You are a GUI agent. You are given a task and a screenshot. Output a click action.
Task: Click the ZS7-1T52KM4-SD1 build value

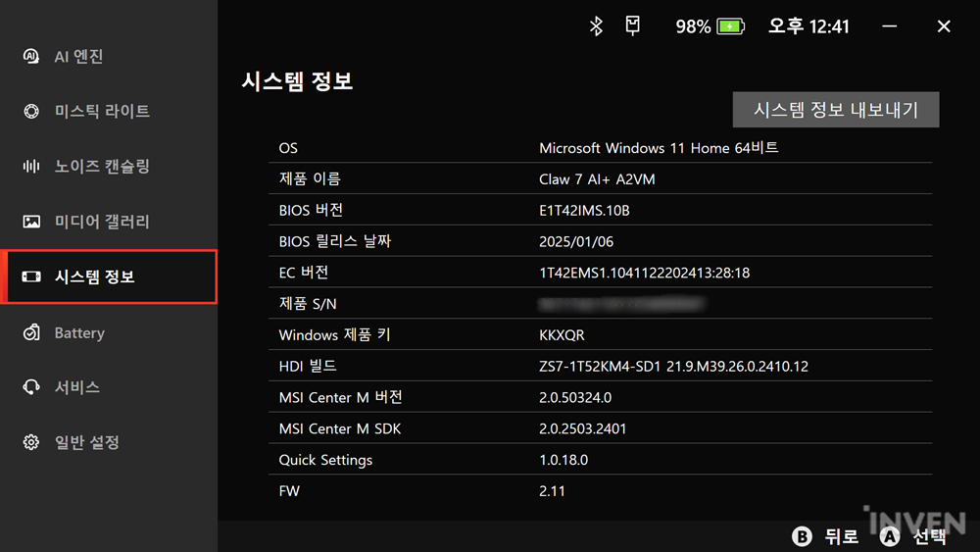(x=674, y=367)
